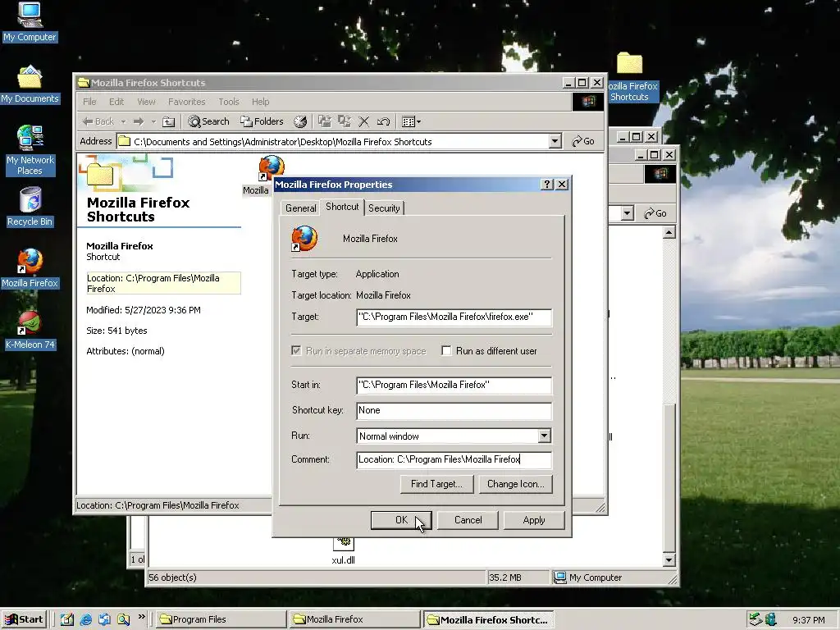Launch Internet Explorer from Quick Launch
The image size is (840, 630).
tap(85, 619)
